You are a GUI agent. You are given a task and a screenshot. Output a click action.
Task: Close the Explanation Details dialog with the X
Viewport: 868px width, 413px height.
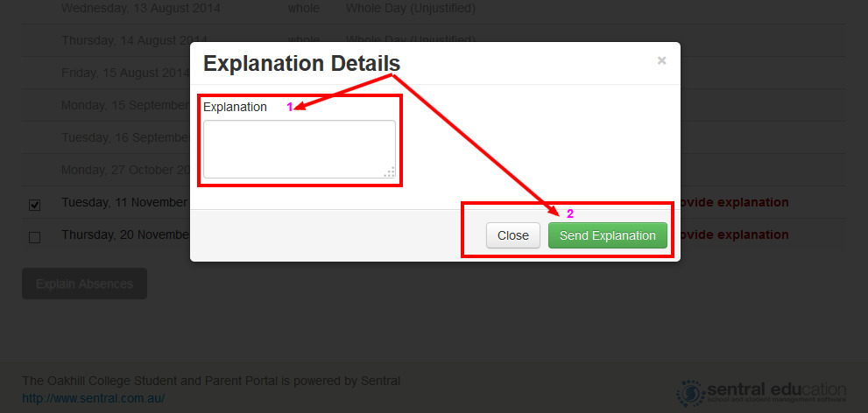click(x=661, y=61)
